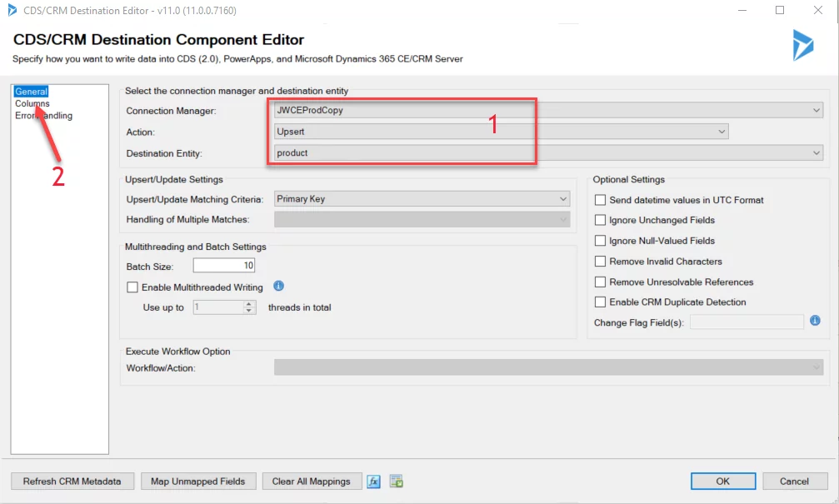Open the Action dropdown showing Upsert
839x504 pixels.
(x=502, y=132)
